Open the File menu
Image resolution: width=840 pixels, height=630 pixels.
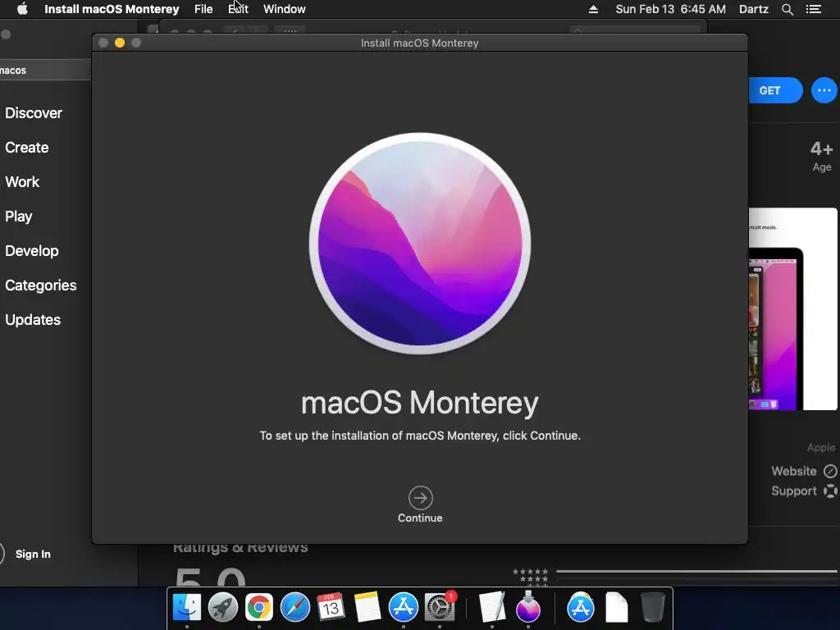tap(203, 9)
